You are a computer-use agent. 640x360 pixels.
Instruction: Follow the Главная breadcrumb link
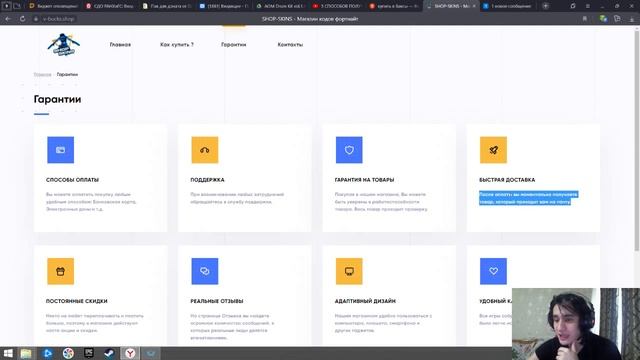42,74
